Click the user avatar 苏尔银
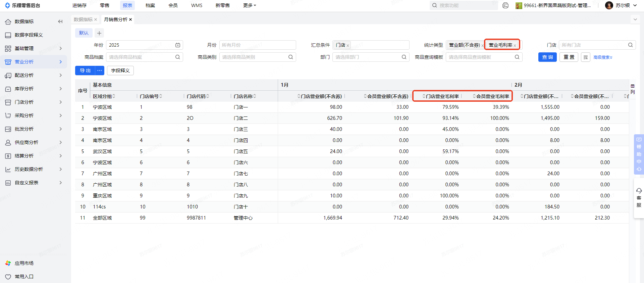Viewport: 644px width, 283px height. (609, 5)
